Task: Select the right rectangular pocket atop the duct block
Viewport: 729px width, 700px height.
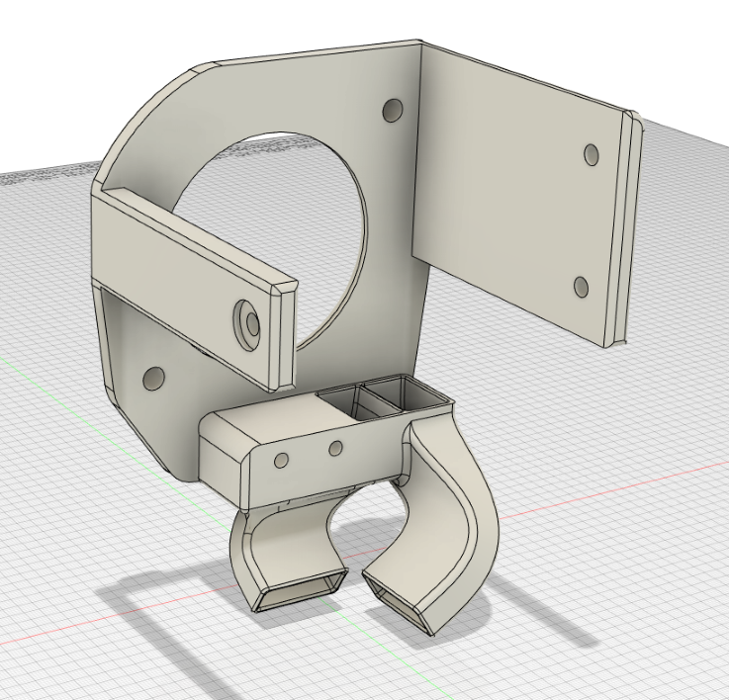Action: tap(407, 391)
